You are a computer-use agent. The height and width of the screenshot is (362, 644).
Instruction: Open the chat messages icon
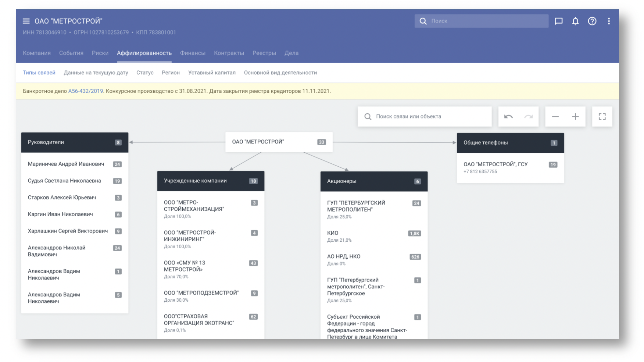click(558, 21)
